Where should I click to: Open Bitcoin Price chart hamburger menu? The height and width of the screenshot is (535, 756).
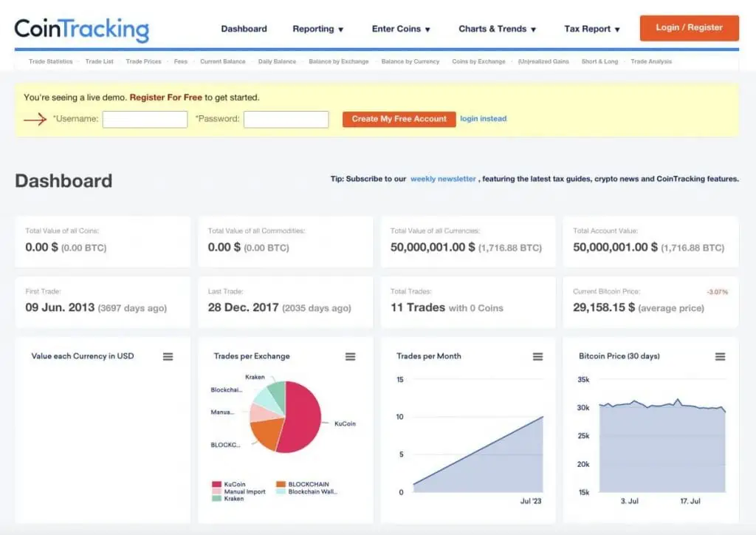click(720, 356)
